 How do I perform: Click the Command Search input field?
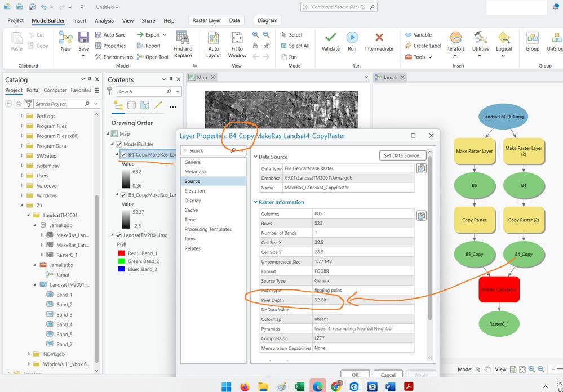339,7
